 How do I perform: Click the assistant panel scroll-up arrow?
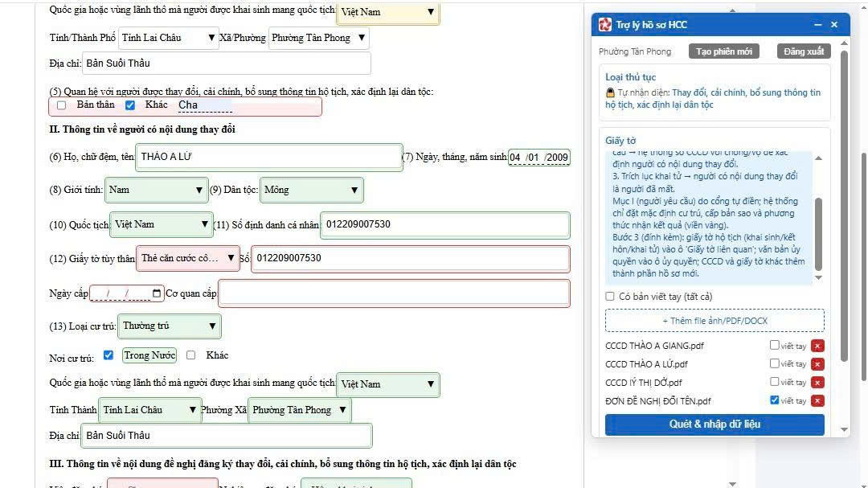[x=844, y=43]
